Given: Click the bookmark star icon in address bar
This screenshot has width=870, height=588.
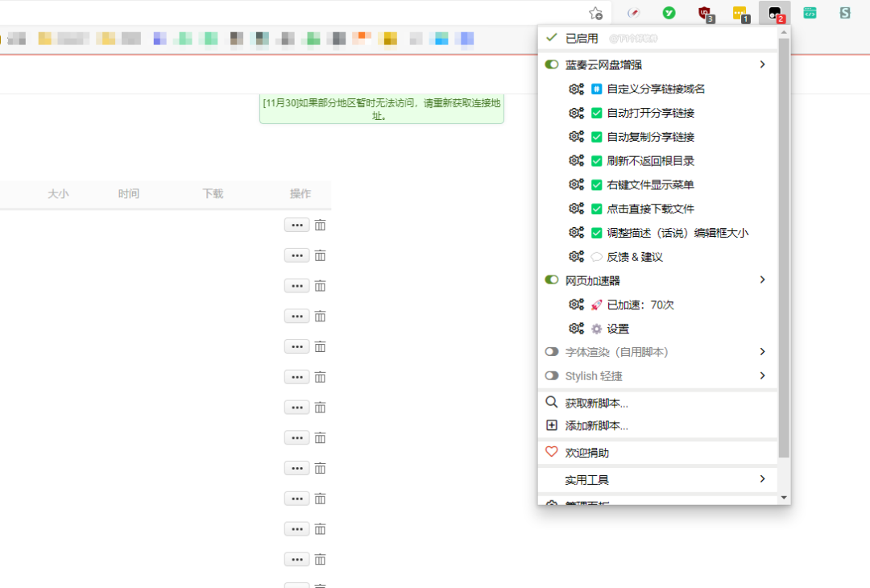Looking at the screenshot, I should 595,13.
